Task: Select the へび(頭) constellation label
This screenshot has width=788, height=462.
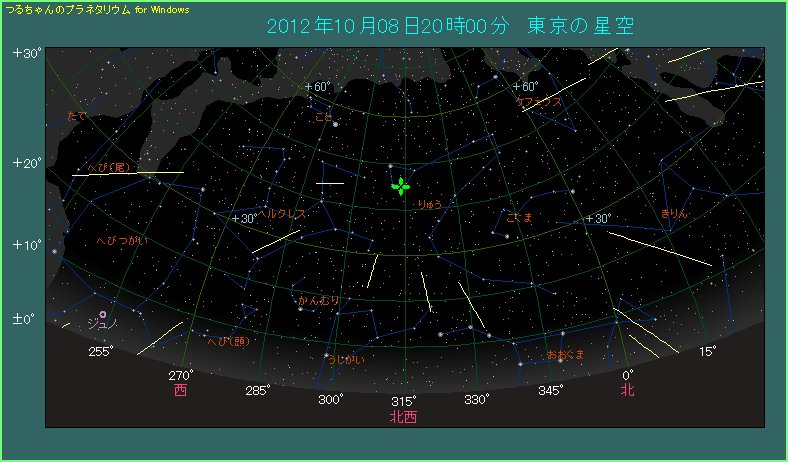Action: tap(229, 341)
